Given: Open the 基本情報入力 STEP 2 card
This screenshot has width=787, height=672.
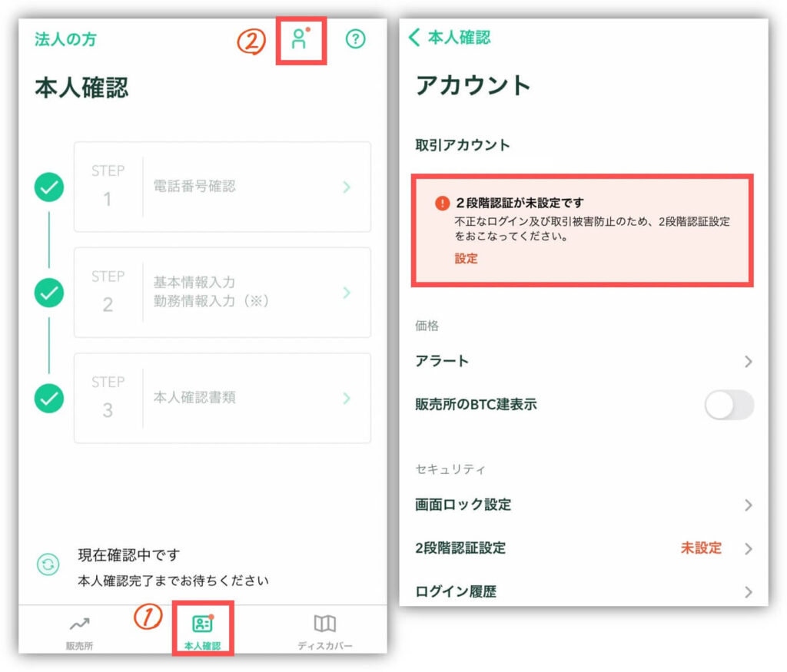Looking at the screenshot, I should coord(222,292).
